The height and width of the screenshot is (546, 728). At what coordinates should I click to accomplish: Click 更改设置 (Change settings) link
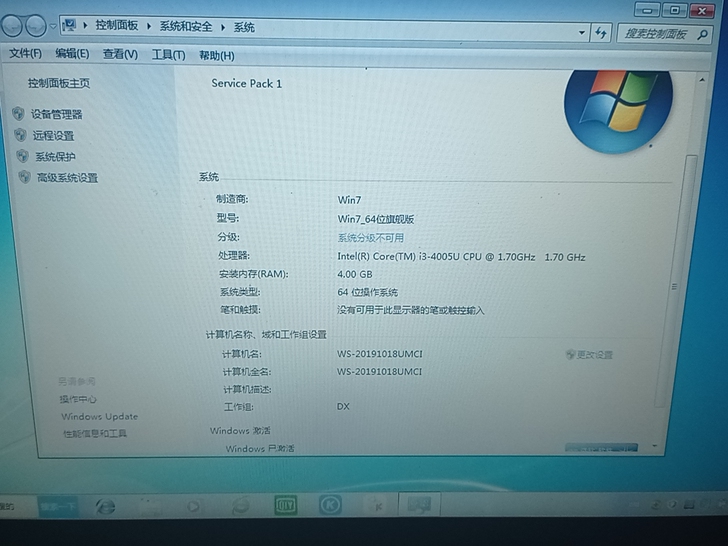point(594,355)
